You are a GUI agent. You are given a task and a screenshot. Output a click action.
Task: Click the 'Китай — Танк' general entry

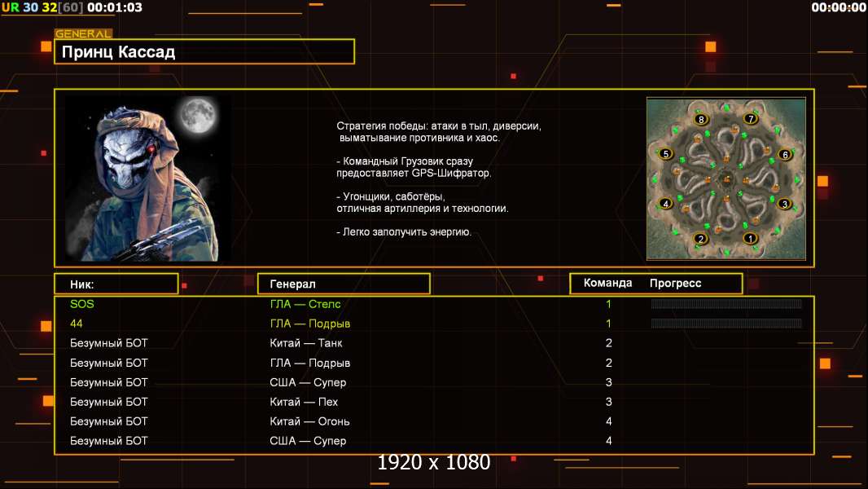click(306, 343)
